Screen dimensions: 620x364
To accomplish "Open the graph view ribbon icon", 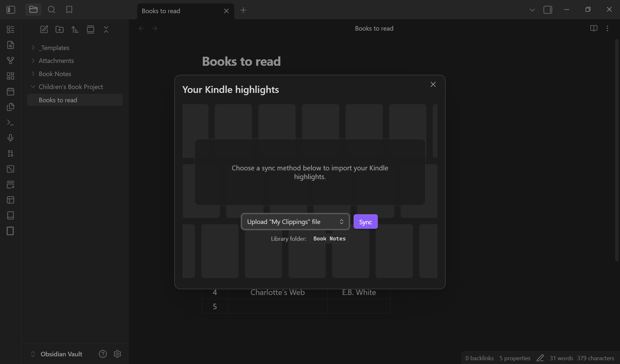I will (x=11, y=60).
